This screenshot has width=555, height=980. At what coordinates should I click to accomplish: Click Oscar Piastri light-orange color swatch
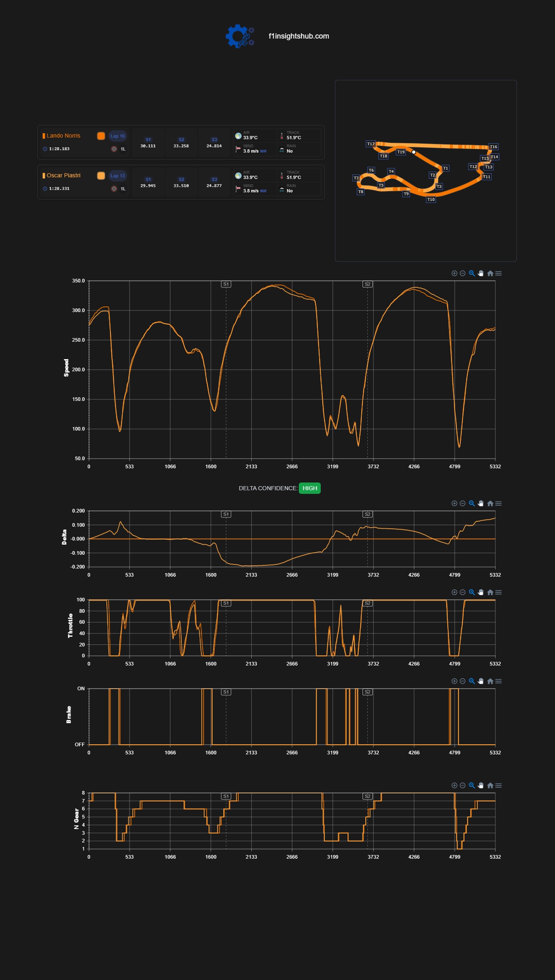[101, 176]
